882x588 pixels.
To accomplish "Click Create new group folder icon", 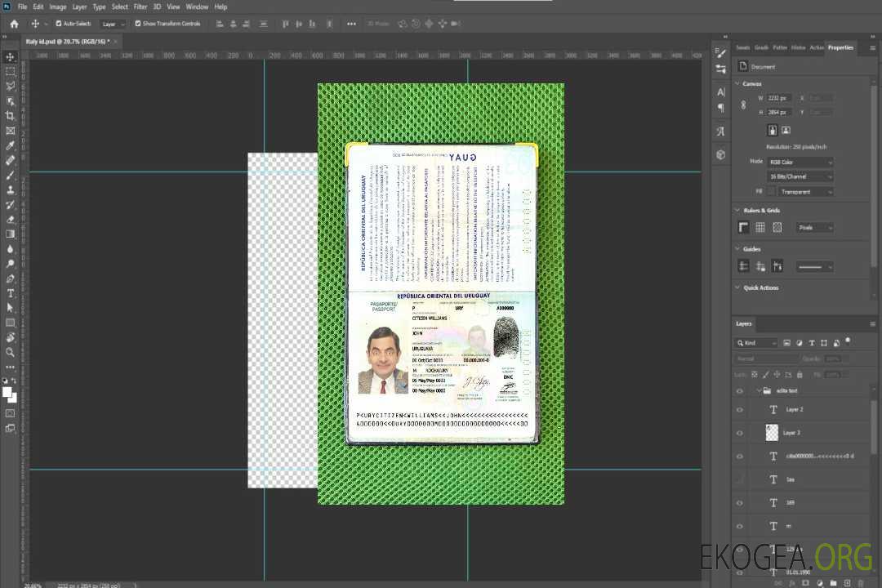I will coord(833,583).
